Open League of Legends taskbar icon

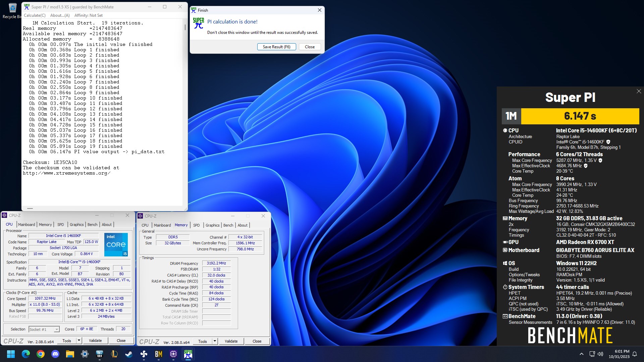tap(114, 354)
